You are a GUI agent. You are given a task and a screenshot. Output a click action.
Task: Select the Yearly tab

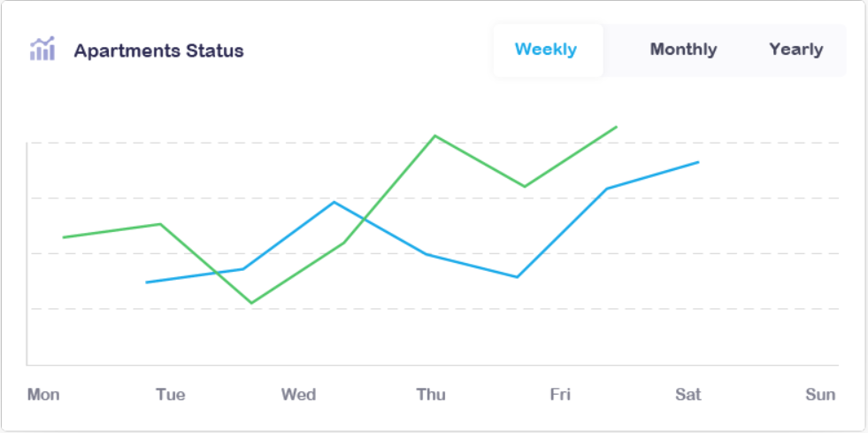pyautogui.click(x=795, y=50)
